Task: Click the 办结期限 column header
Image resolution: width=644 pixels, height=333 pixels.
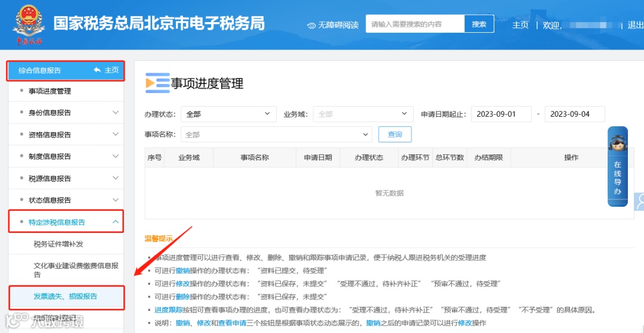Action: 488,157
